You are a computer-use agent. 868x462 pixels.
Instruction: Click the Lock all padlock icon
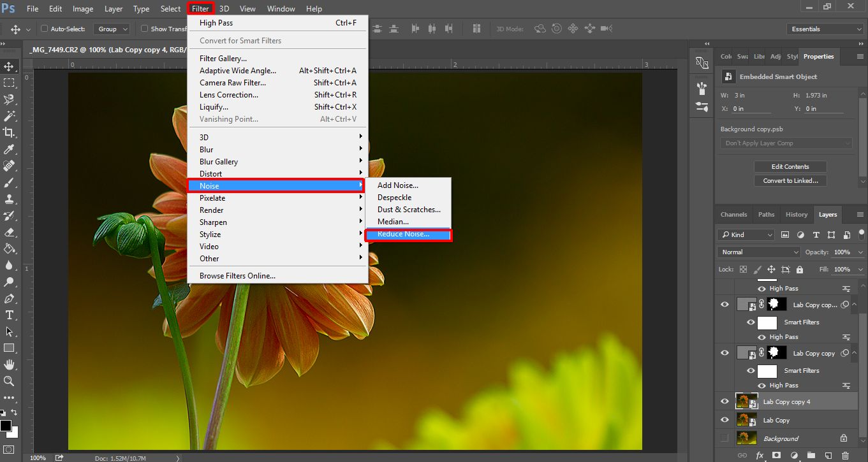coord(800,270)
